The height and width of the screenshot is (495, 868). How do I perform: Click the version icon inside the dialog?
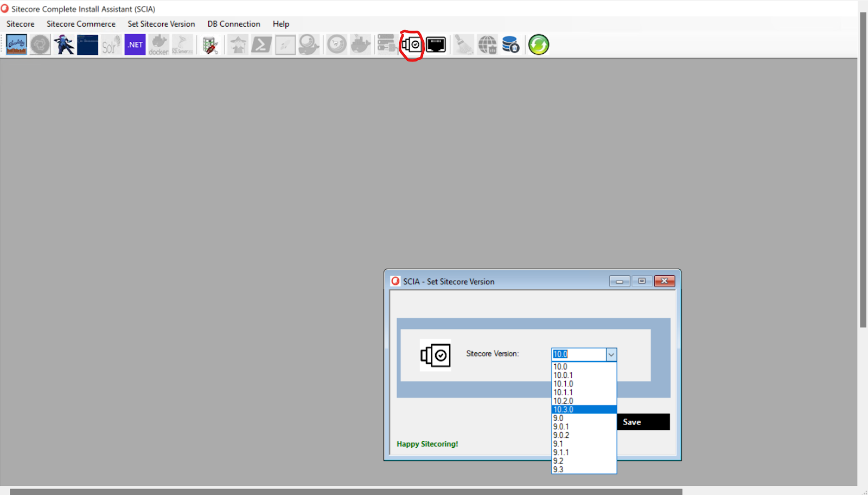pos(435,356)
